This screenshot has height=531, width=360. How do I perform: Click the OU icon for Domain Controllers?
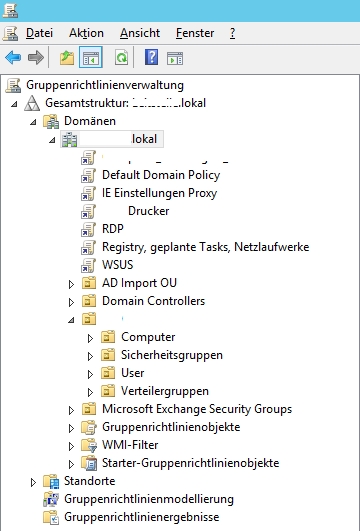[x=89, y=301]
